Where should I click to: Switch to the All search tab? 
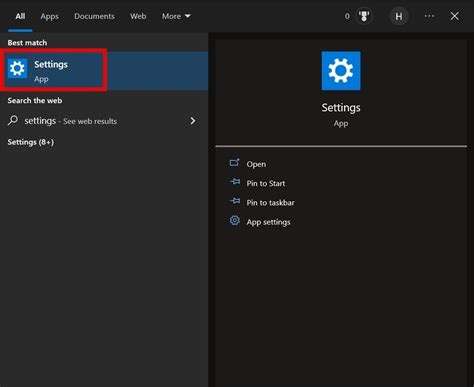(20, 16)
